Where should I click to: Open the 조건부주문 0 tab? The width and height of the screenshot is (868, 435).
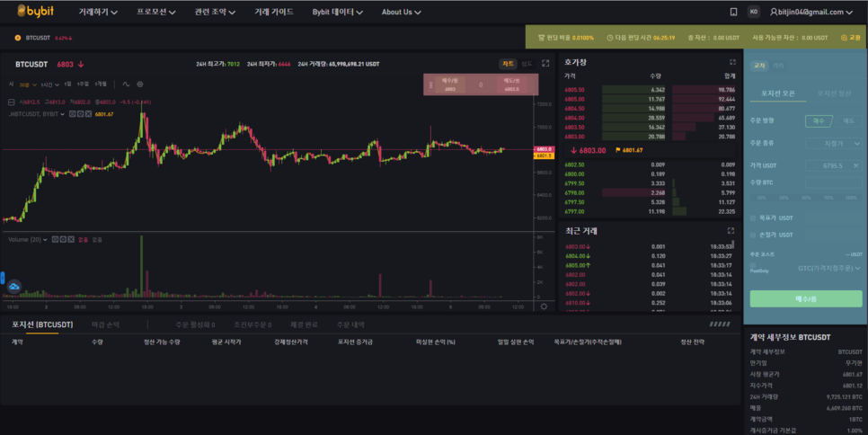[x=252, y=324]
